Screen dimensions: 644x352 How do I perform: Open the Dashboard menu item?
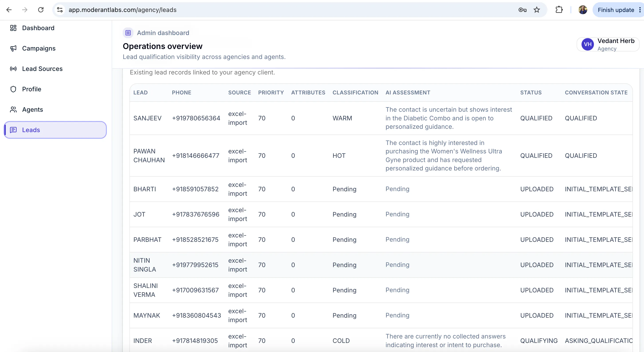click(x=55, y=28)
